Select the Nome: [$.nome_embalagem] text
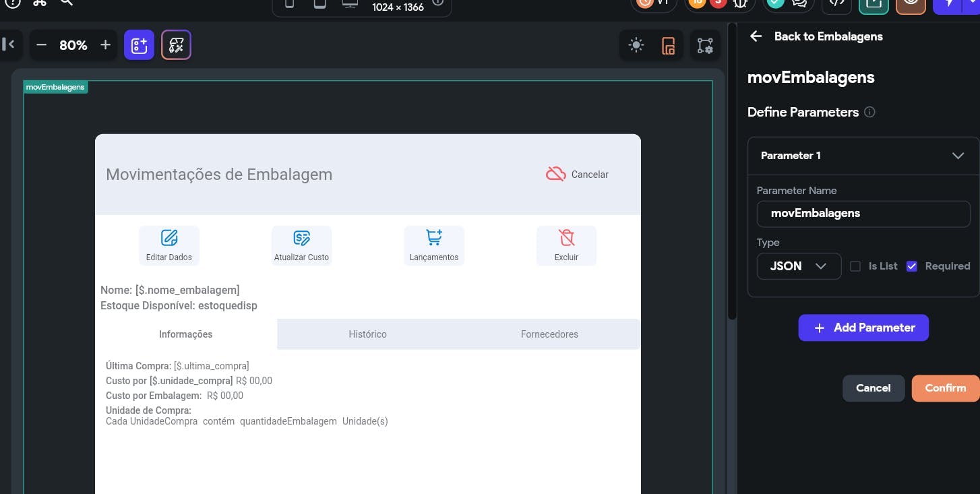The height and width of the screenshot is (494, 980). [170, 290]
